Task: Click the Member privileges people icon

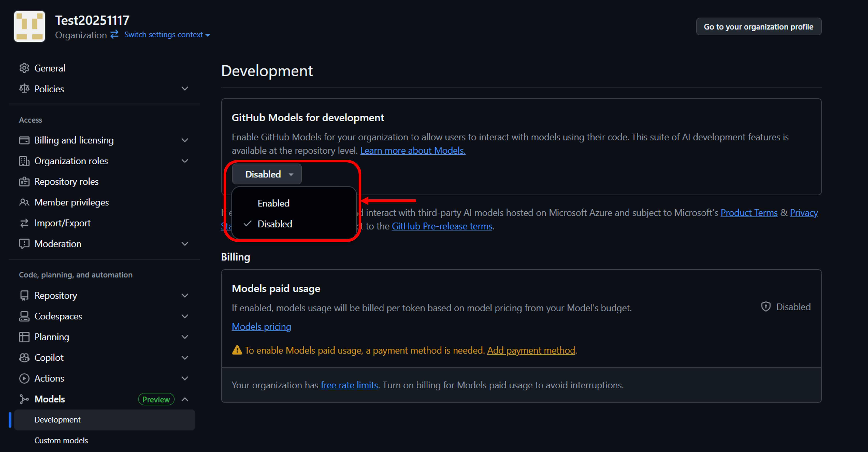Action: [24, 202]
